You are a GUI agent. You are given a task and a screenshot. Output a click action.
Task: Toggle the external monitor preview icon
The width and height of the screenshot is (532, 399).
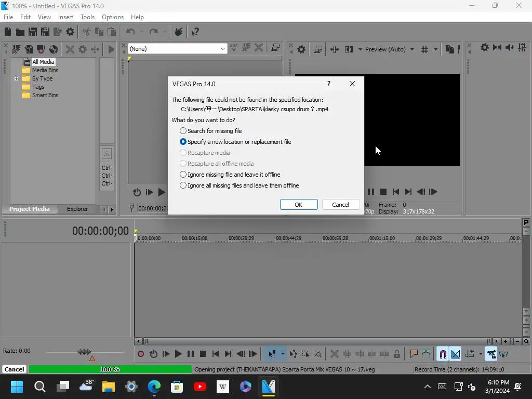[x=318, y=49]
